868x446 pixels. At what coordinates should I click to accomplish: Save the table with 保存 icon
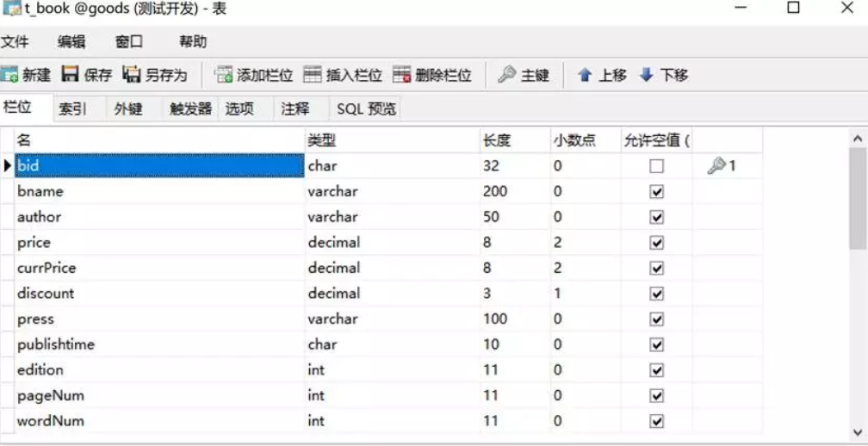coord(71,74)
